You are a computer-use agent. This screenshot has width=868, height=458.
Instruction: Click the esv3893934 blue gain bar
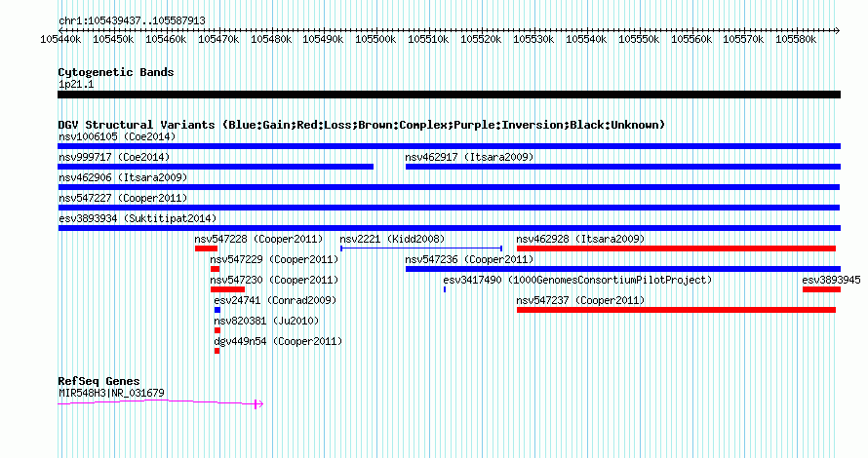point(449,228)
